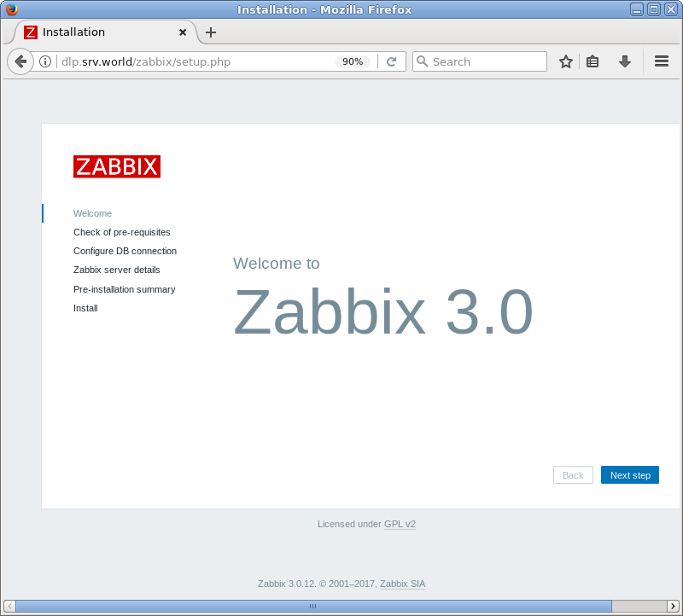Click the scrollbar right arrow

click(x=673, y=606)
